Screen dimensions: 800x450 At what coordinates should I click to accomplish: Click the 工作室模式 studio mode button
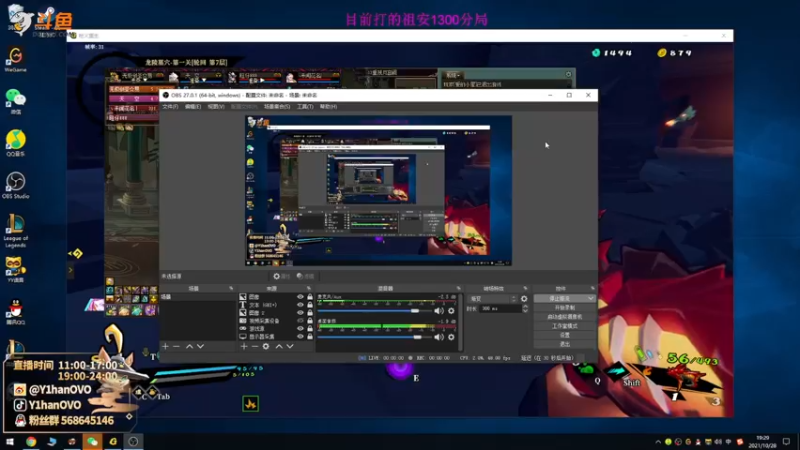click(x=564, y=326)
